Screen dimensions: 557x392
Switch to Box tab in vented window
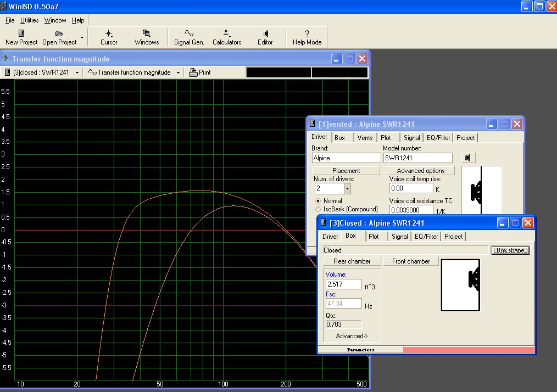[340, 138]
